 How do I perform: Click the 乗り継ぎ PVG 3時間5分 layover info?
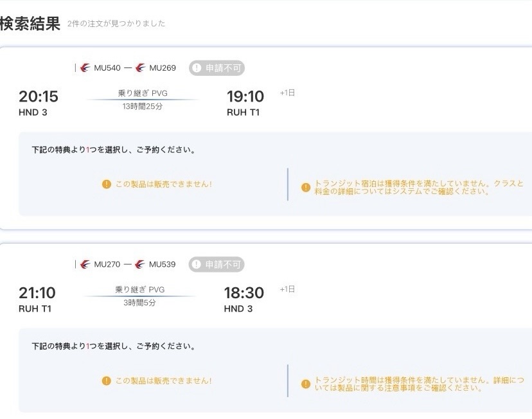tap(139, 296)
